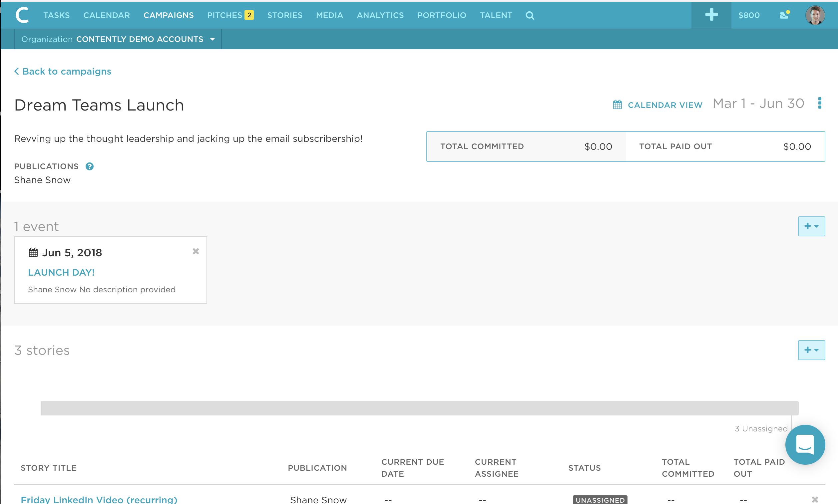Click the plus icon to create new content
Screen dimensions: 838x504
coord(711,15)
